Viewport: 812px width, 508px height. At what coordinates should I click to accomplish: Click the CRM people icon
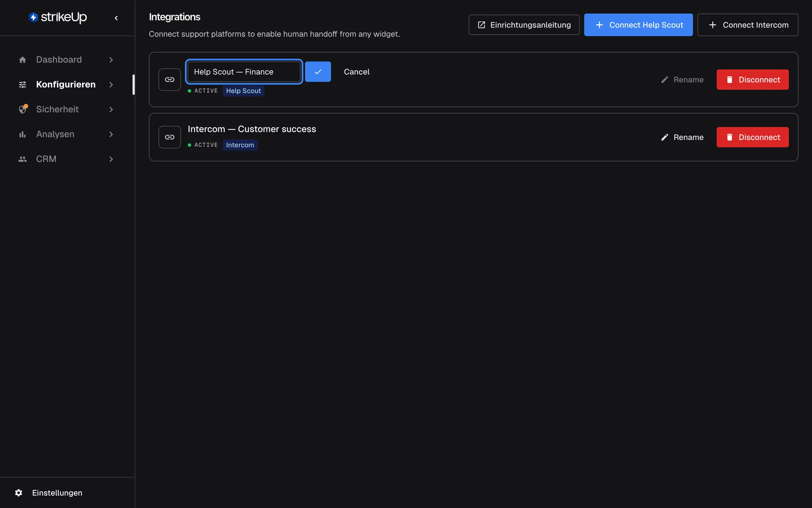[23, 159]
